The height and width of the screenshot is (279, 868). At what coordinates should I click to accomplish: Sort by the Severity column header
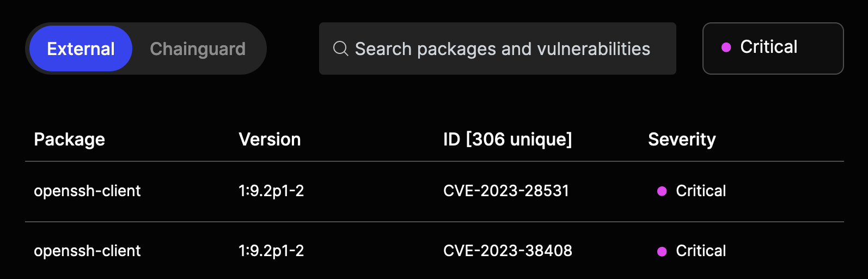[x=682, y=139]
